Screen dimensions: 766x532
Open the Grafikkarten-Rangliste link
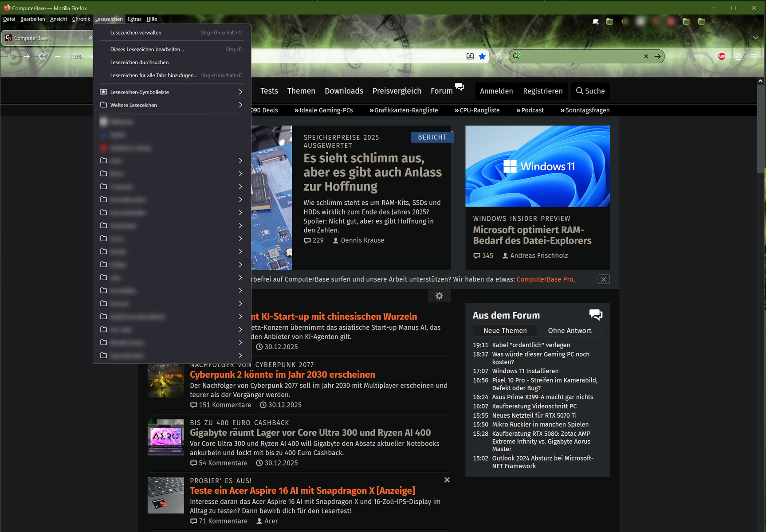404,110
